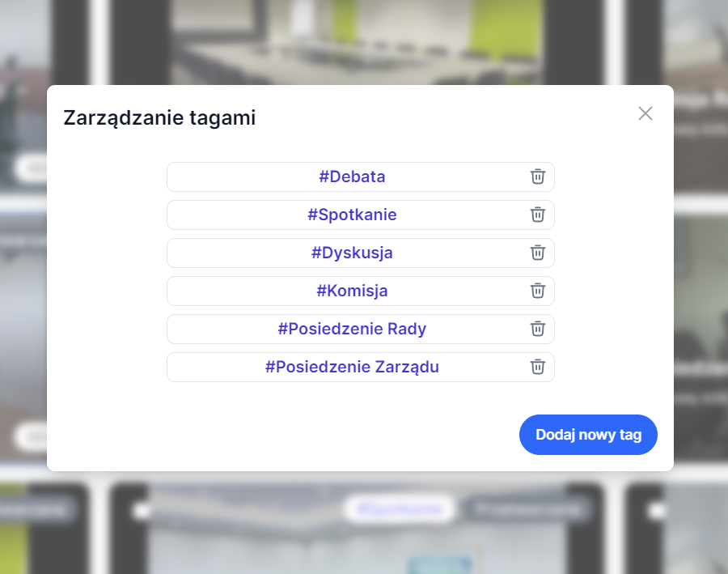Viewport: 728px width, 574px height.
Task: Click the blurred card in the bottom-right corner
Action: 679,530
